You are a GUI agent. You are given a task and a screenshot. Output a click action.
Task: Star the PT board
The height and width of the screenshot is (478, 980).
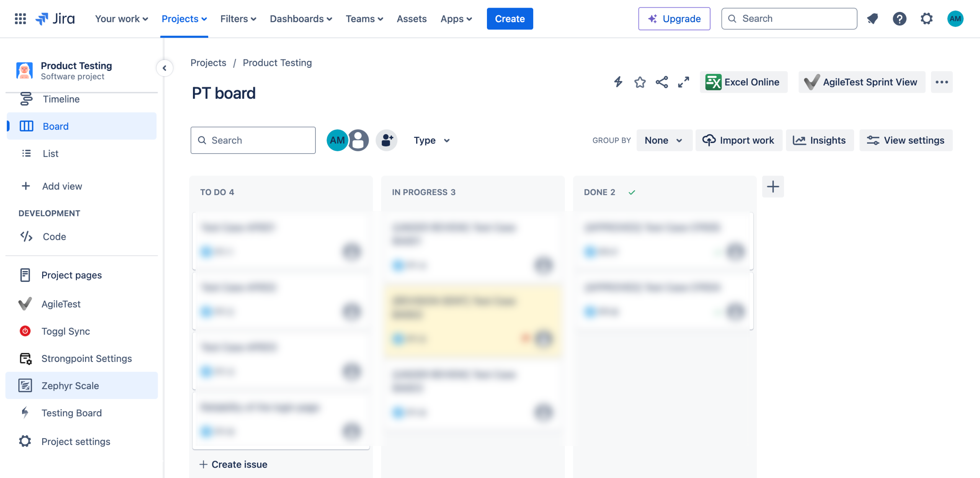(640, 82)
